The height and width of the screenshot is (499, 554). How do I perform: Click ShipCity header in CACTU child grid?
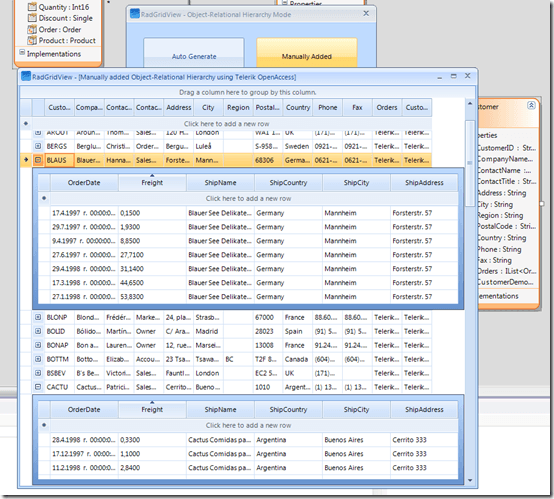356,410
